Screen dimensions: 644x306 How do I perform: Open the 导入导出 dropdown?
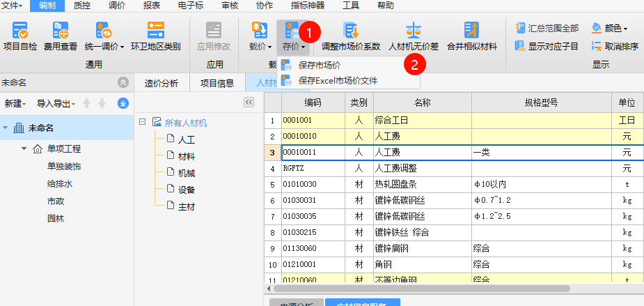click(x=56, y=104)
